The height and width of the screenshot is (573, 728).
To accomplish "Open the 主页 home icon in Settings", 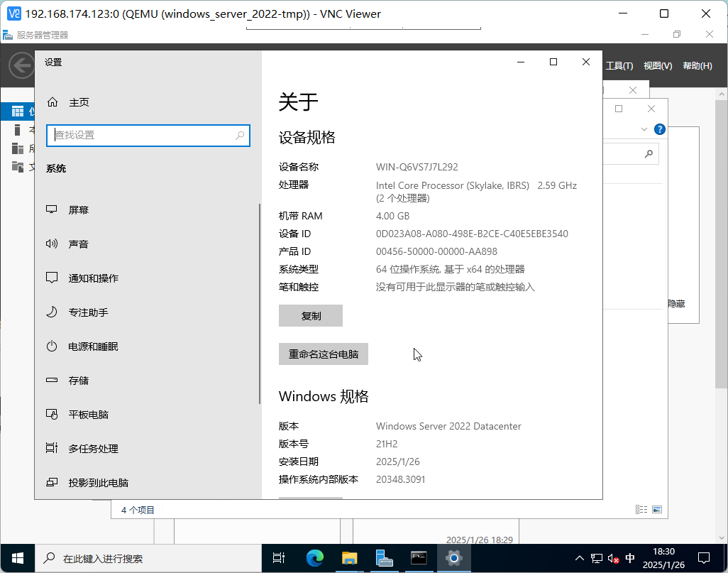I will click(x=53, y=102).
